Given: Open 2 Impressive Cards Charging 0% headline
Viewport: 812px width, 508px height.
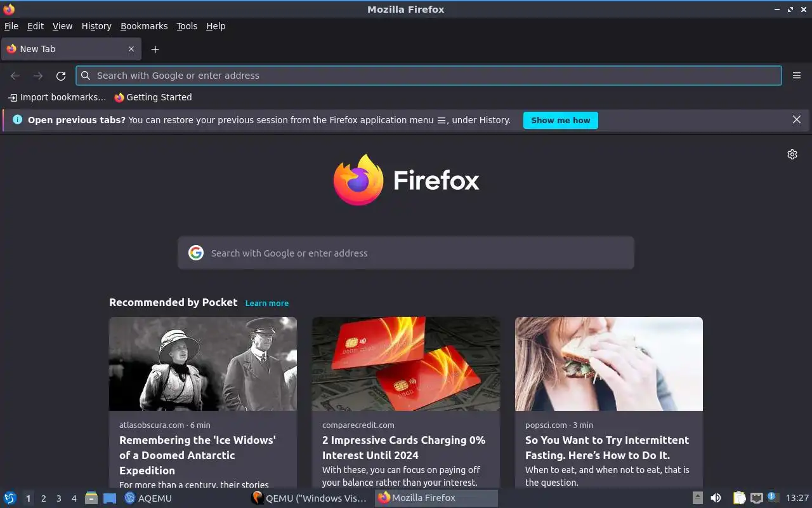Looking at the screenshot, I should (x=403, y=448).
